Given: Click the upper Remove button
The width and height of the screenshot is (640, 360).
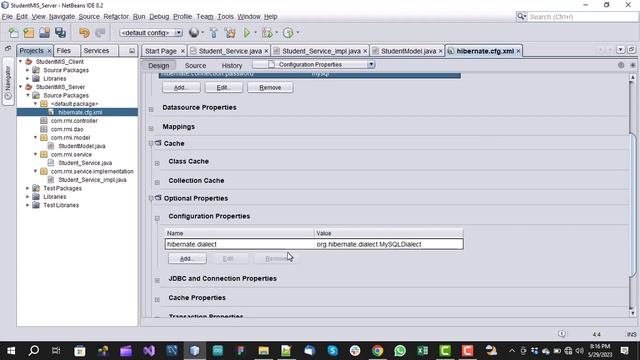Looking at the screenshot, I should [270, 87].
